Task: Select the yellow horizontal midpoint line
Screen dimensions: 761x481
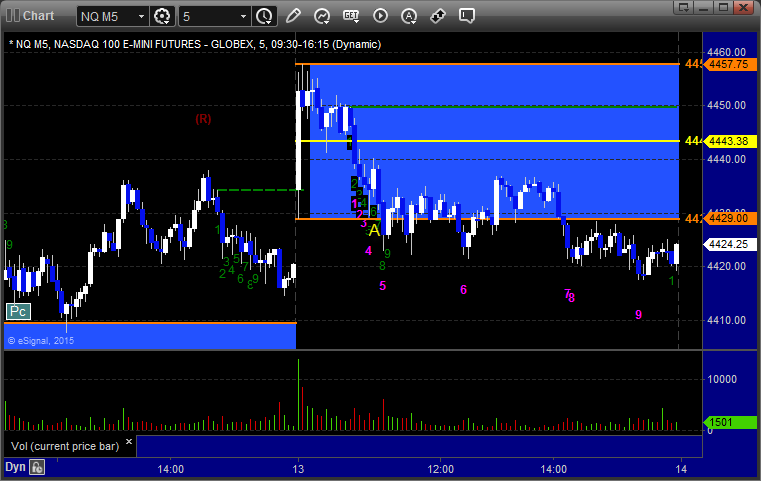Action: 487,141
